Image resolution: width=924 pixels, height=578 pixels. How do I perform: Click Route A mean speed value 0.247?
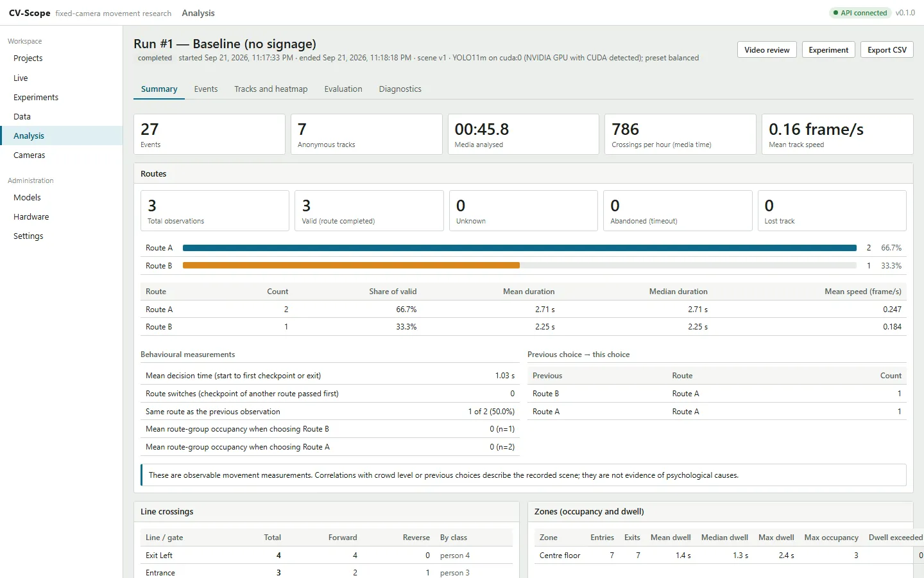[x=892, y=310]
